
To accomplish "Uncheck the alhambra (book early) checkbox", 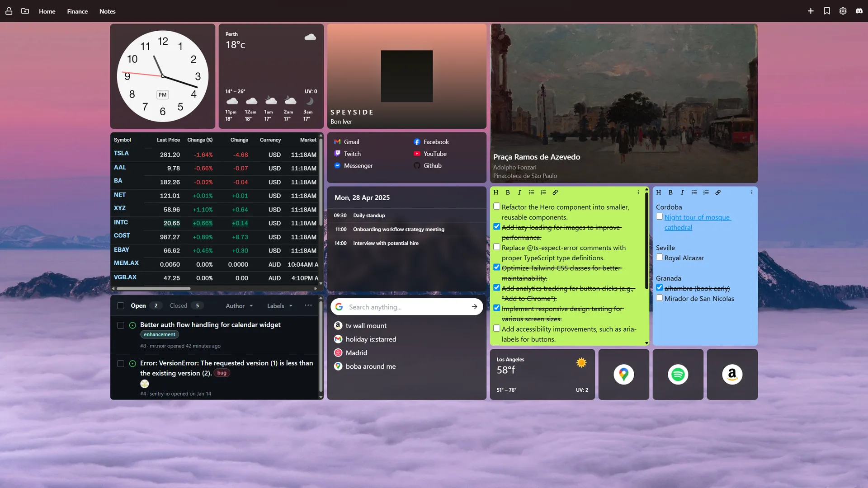I will [660, 288].
